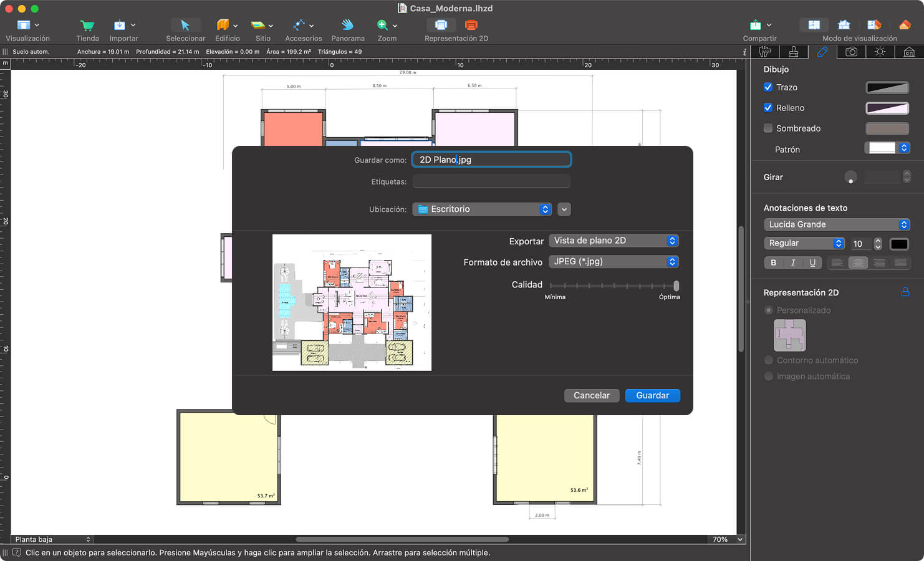Open the Relleno fill color swatch
Viewport: 924px width, 561px height.
887,108
